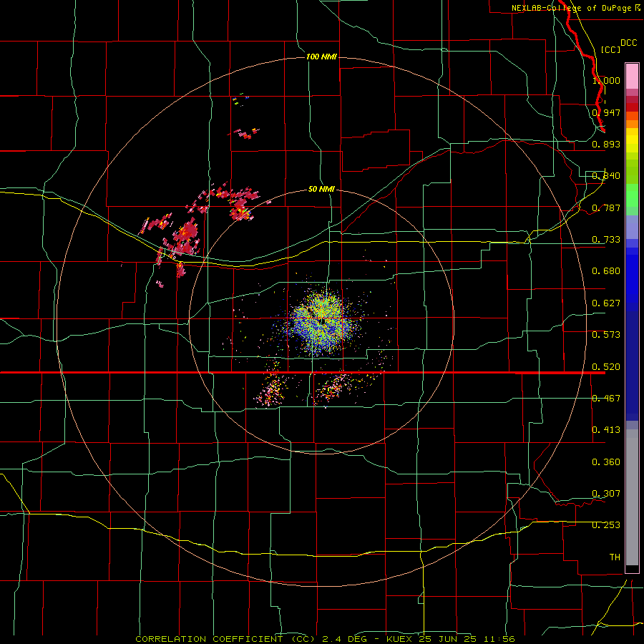Click the radar site center of the clutter
Image resolution: width=644 pixels, height=644 pixels.
pos(323,321)
